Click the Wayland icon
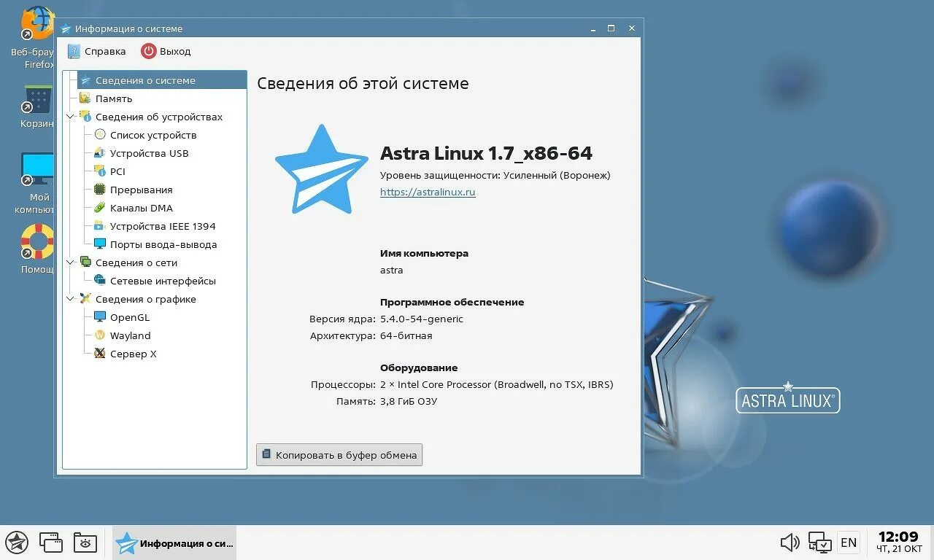The image size is (934, 560). 100,335
